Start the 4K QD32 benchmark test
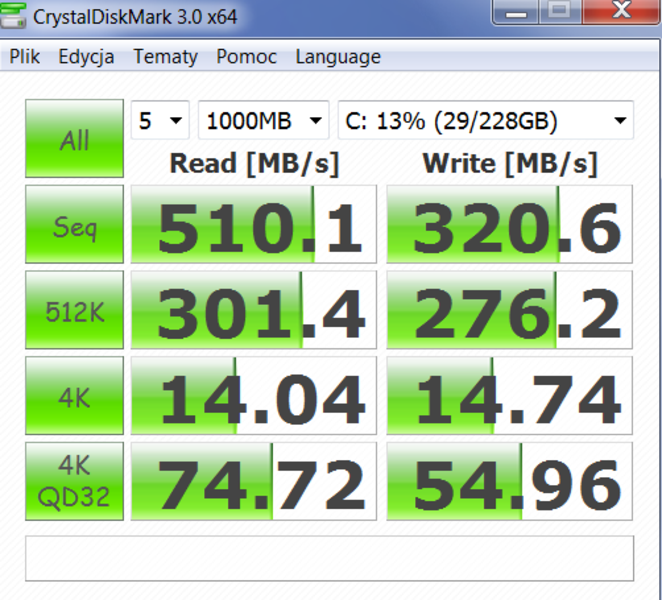The height and width of the screenshot is (600, 662). point(74,481)
